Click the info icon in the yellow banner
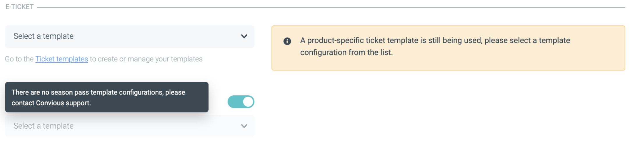 [287, 41]
